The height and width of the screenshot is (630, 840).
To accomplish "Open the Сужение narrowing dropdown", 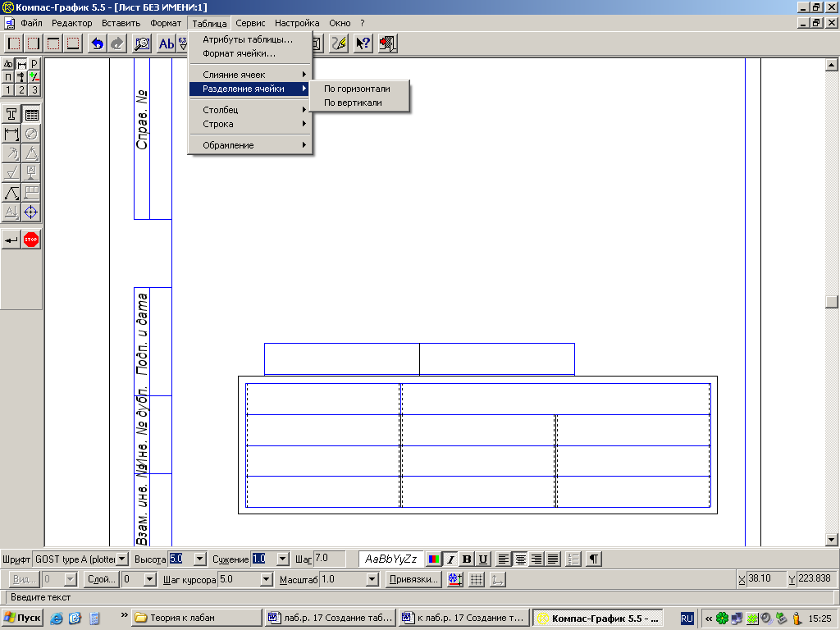I will point(283,559).
